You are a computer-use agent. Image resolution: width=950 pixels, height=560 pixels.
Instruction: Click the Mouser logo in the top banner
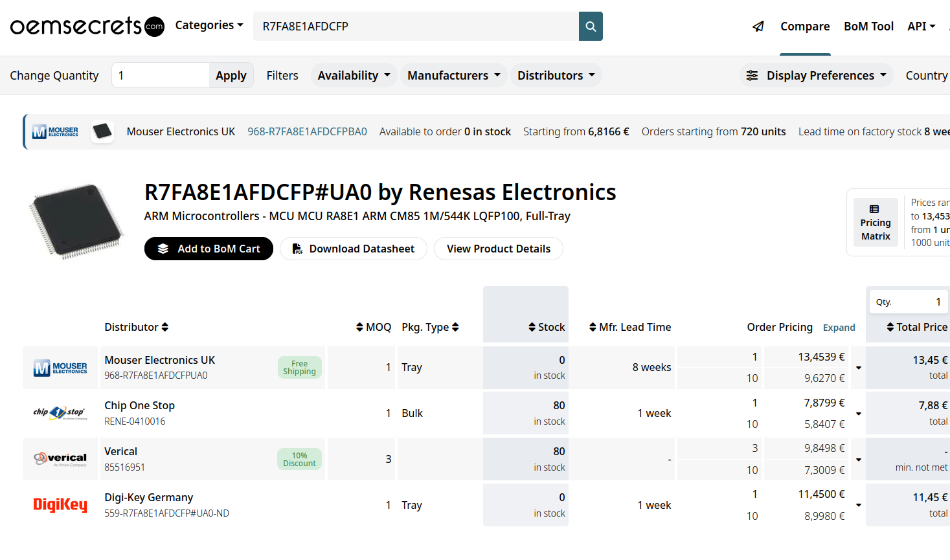tap(55, 131)
